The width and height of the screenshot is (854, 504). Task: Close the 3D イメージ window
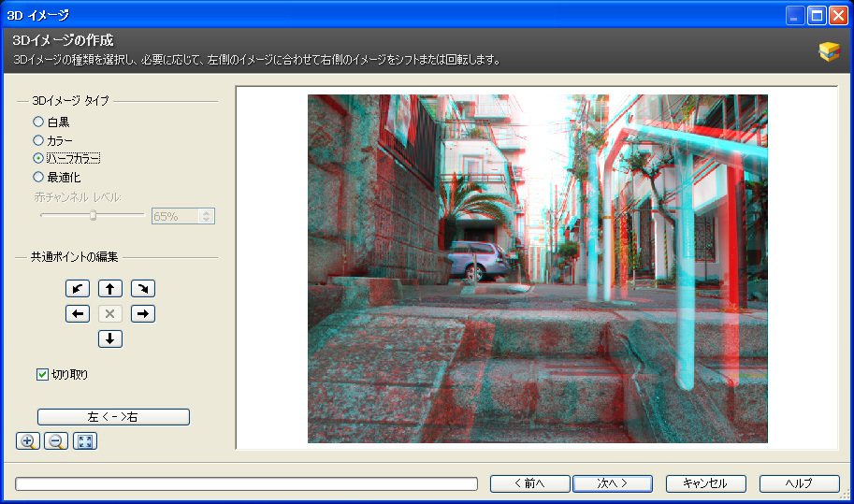(x=838, y=15)
